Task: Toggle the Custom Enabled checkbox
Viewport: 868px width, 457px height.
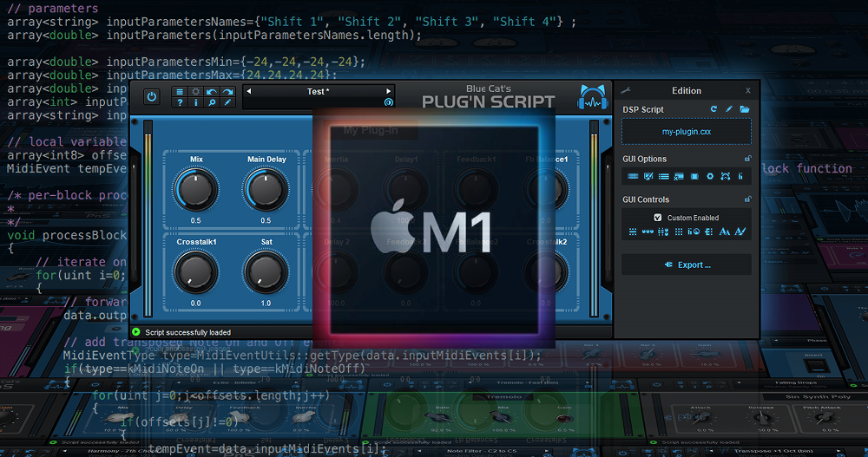Action: point(658,218)
